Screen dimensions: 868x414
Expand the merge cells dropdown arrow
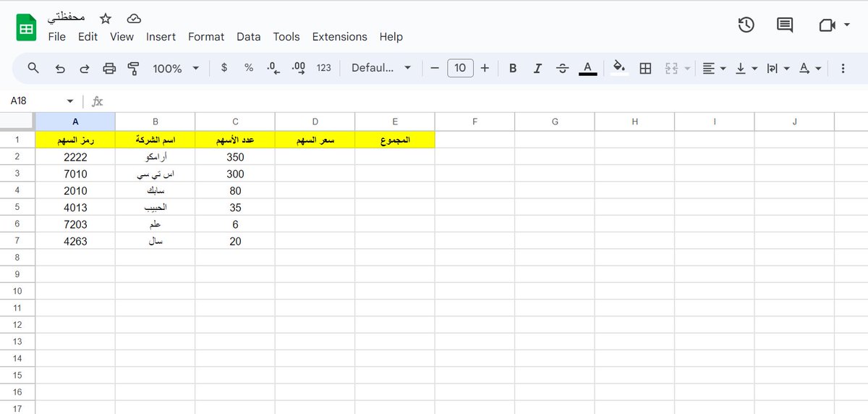(687, 68)
